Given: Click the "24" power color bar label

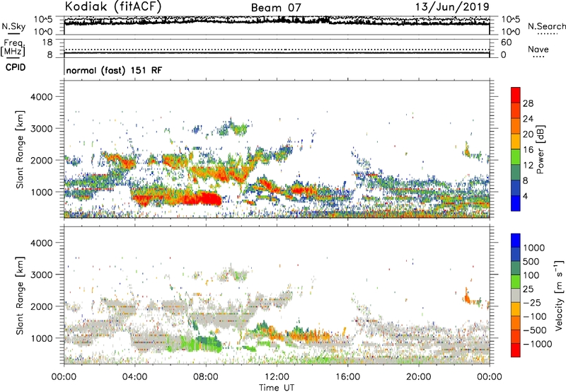Looking at the screenshot, I should pos(528,119).
